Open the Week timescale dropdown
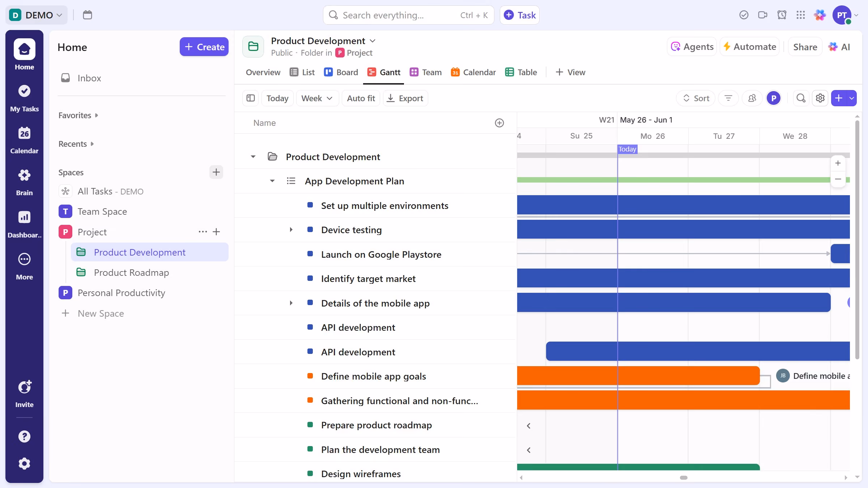 point(317,98)
